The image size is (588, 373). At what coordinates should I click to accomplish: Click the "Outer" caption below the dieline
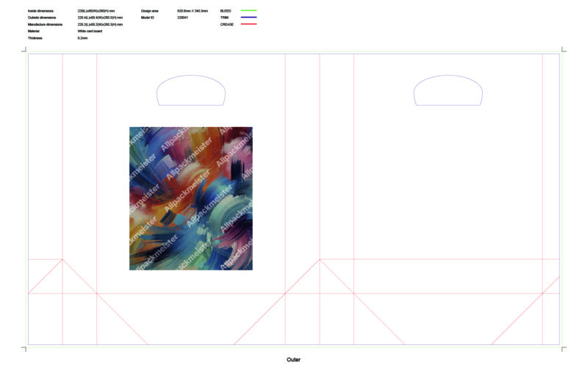[293, 360]
